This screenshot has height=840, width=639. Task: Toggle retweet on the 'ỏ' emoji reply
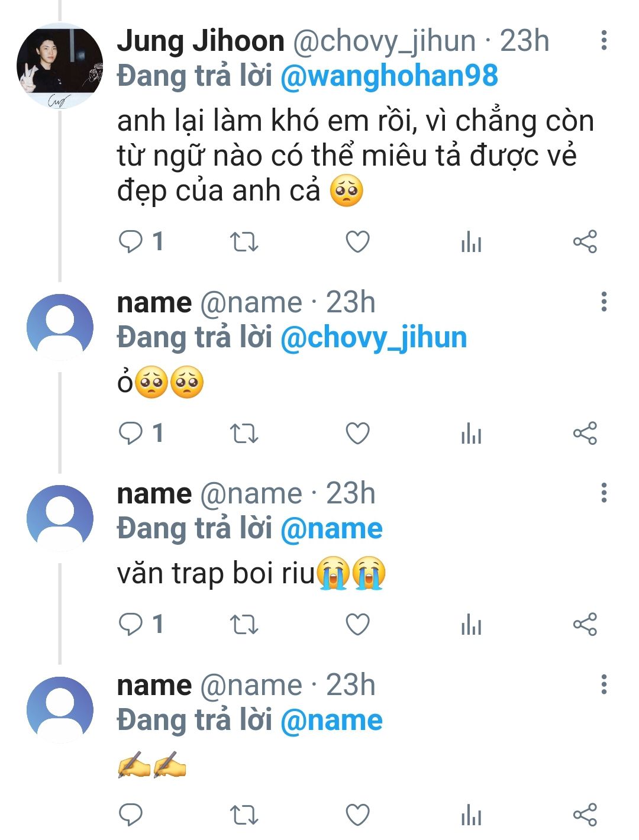(244, 434)
